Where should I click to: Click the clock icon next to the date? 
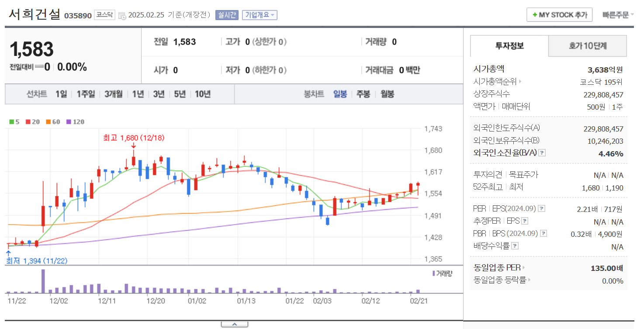click(123, 14)
